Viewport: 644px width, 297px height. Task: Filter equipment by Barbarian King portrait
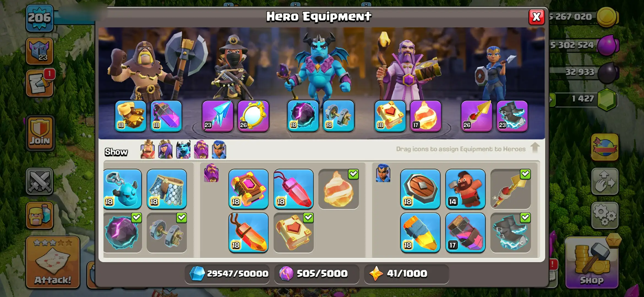(x=148, y=149)
